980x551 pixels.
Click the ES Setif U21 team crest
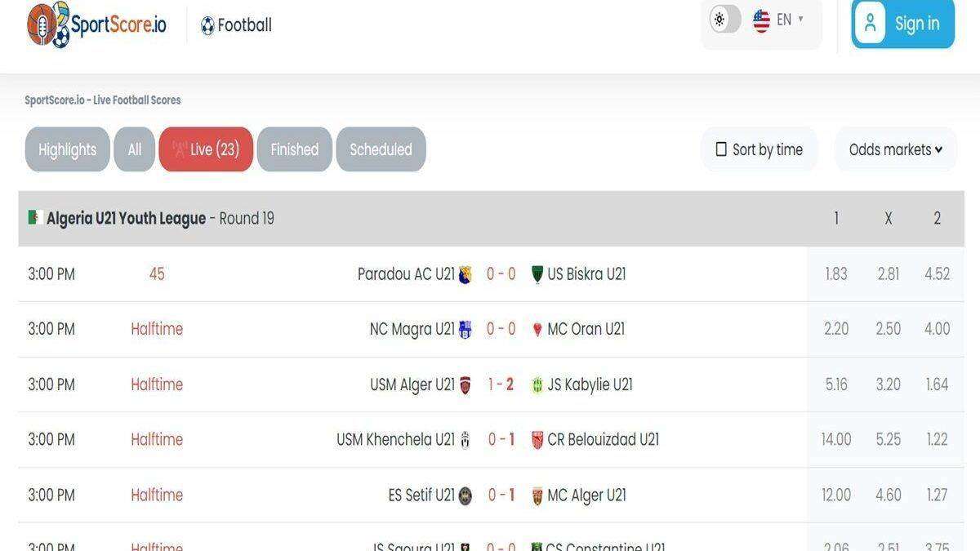coord(465,495)
